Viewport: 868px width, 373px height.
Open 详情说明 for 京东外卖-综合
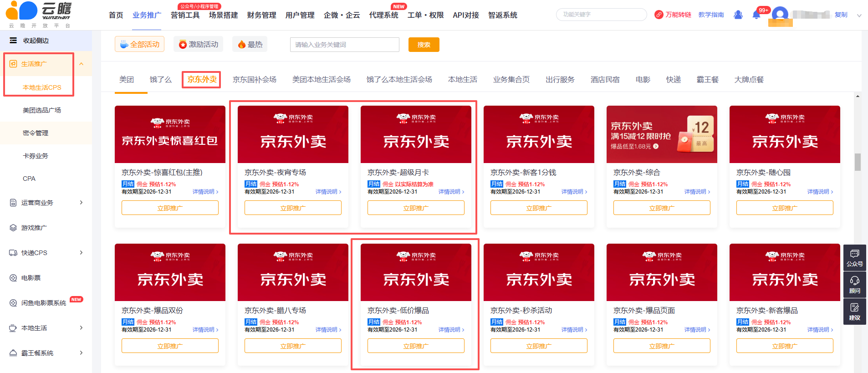(x=697, y=192)
